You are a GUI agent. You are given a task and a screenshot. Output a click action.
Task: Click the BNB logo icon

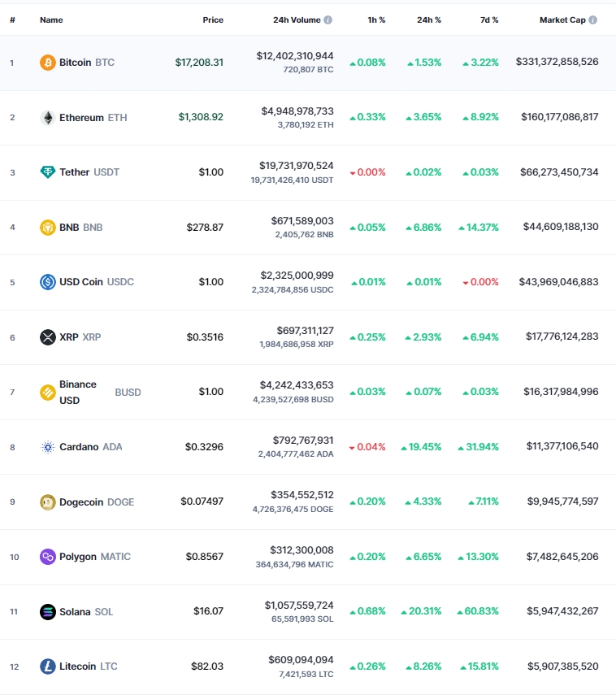(x=48, y=228)
